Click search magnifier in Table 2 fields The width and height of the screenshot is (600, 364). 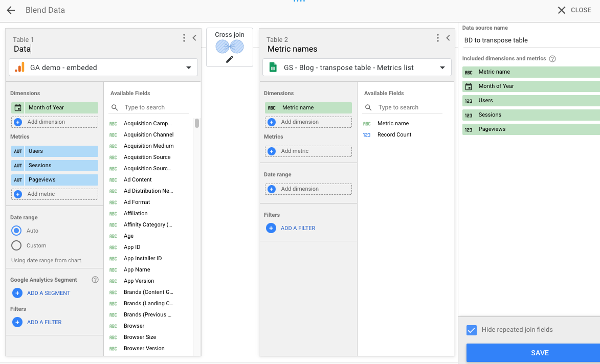pos(368,108)
